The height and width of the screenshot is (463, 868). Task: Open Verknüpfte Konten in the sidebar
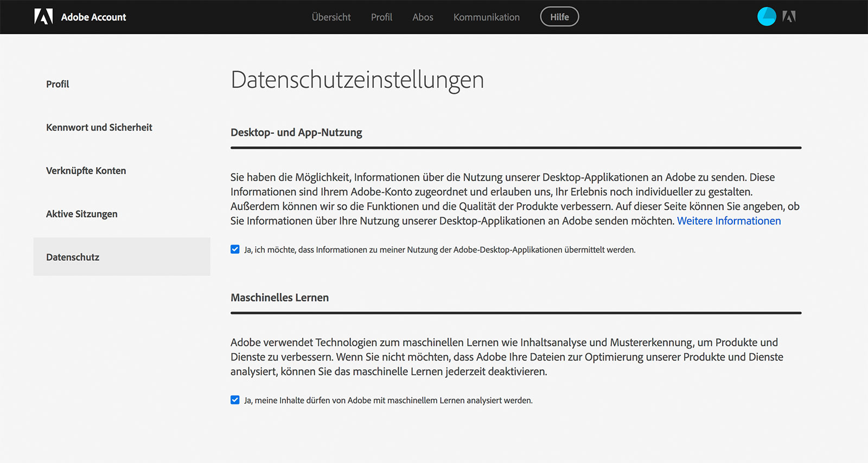(x=86, y=171)
